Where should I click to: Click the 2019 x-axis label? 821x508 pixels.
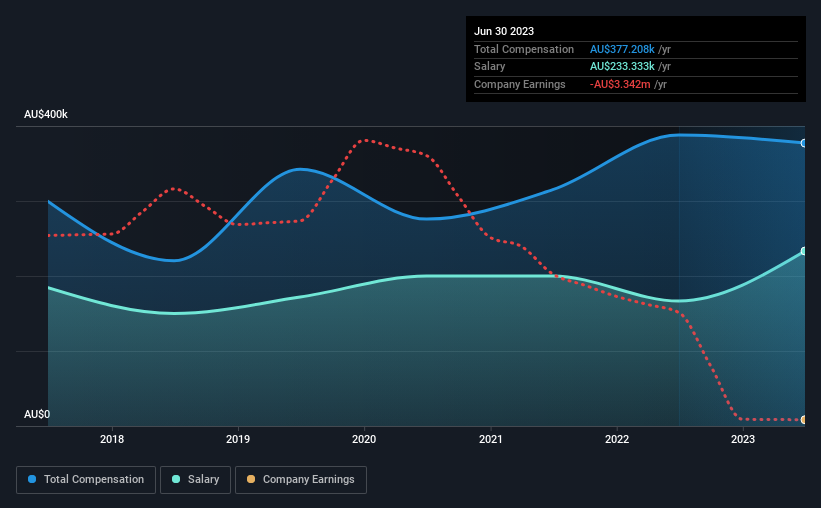[238, 439]
